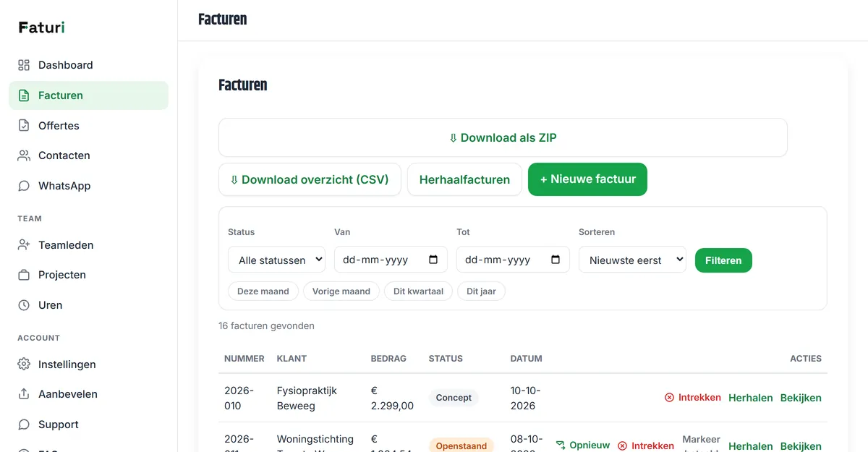Click the Openstaand status badge

461,445
